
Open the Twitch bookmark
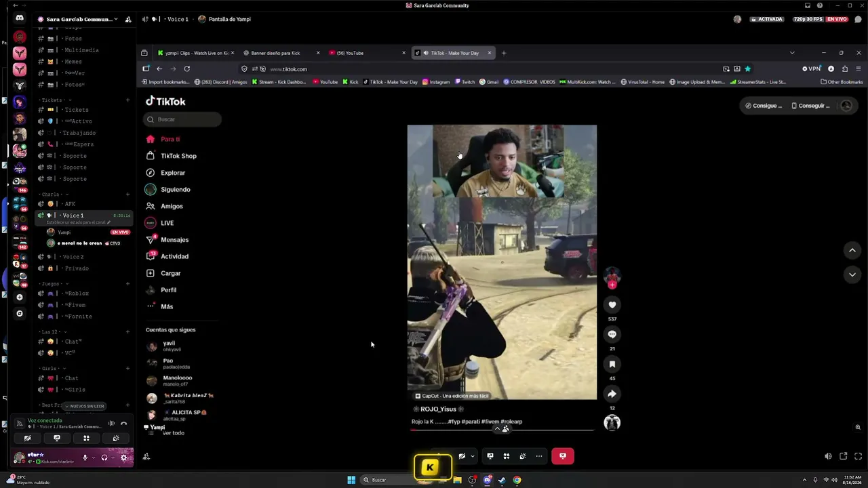point(465,82)
